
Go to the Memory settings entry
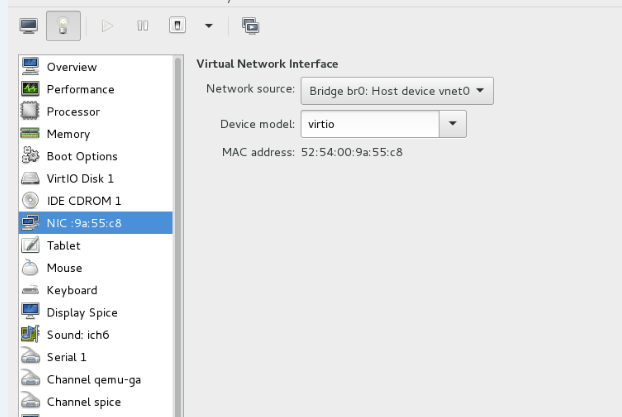point(96,134)
